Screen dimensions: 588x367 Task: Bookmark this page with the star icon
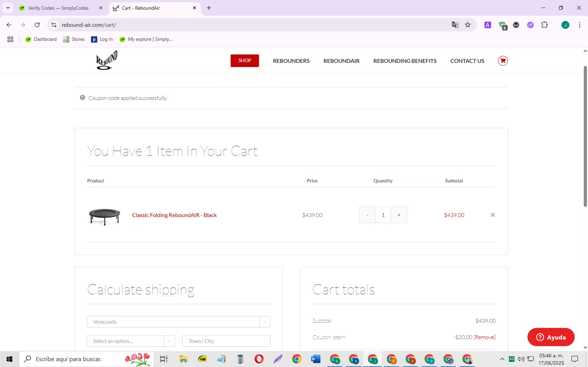point(468,25)
